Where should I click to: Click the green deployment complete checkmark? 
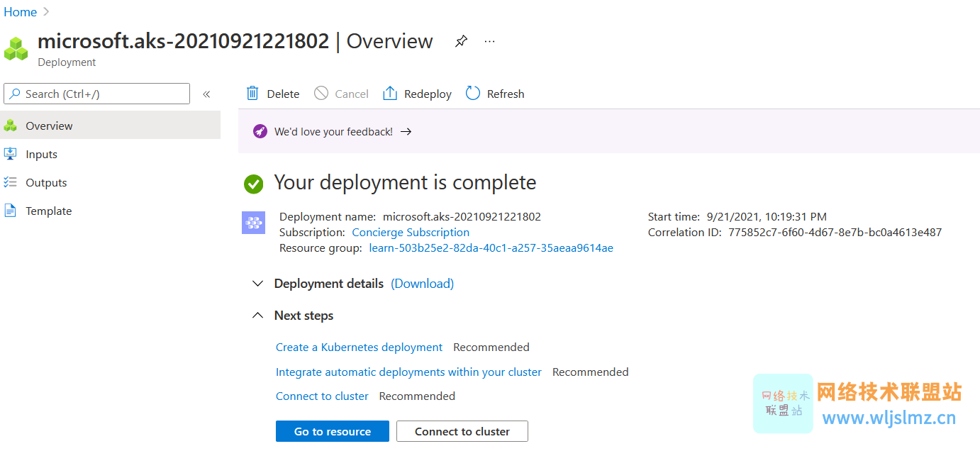click(x=253, y=184)
